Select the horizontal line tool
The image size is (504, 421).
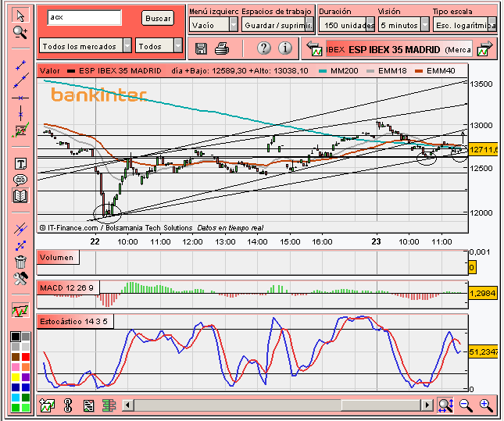[20, 98]
